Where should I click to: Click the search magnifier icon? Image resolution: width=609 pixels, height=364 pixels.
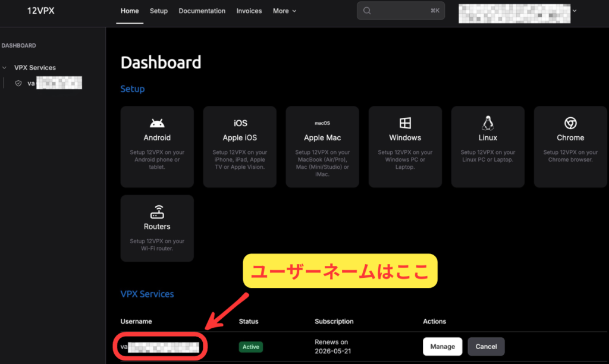(x=367, y=11)
